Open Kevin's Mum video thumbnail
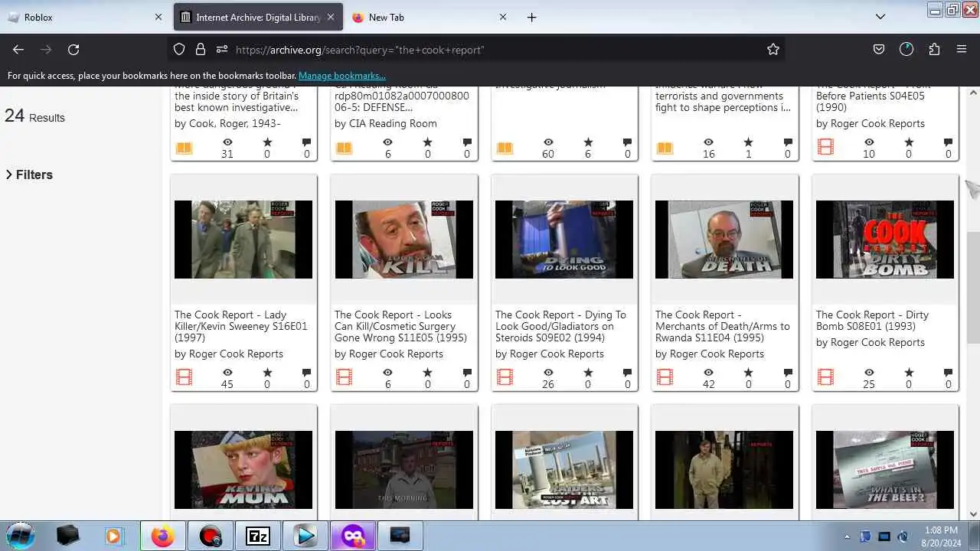Image resolution: width=980 pixels, height=551 pixels. pyautogui.click(x=243, y=470)
